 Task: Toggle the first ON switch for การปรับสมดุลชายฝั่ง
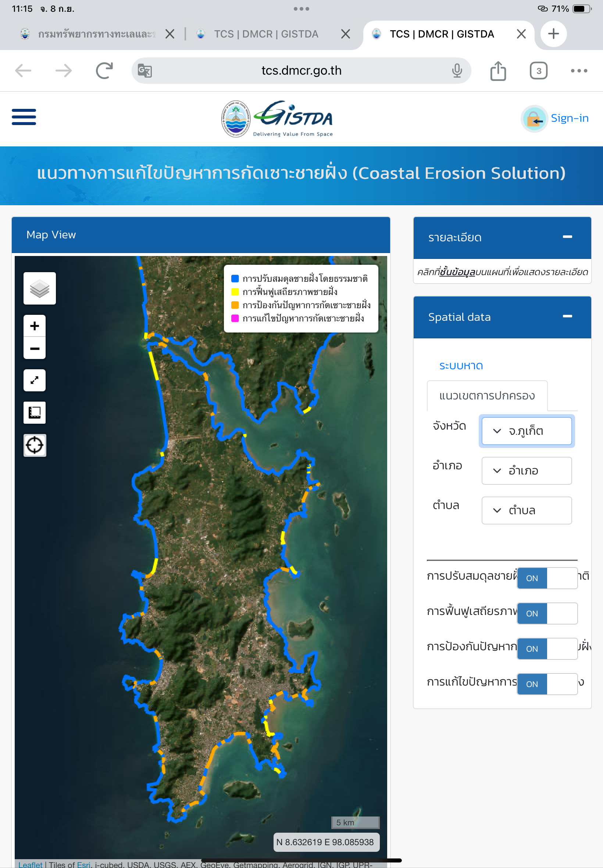(x=546, y=578)
